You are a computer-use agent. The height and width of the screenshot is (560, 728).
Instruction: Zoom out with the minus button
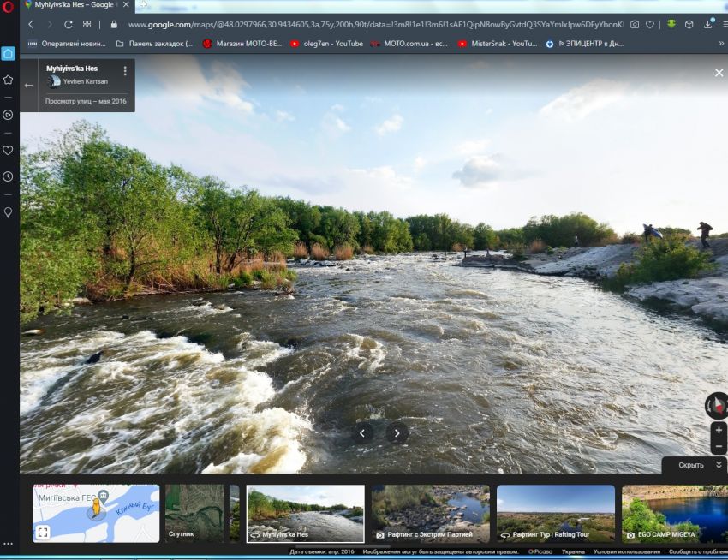tap(719, 446)
